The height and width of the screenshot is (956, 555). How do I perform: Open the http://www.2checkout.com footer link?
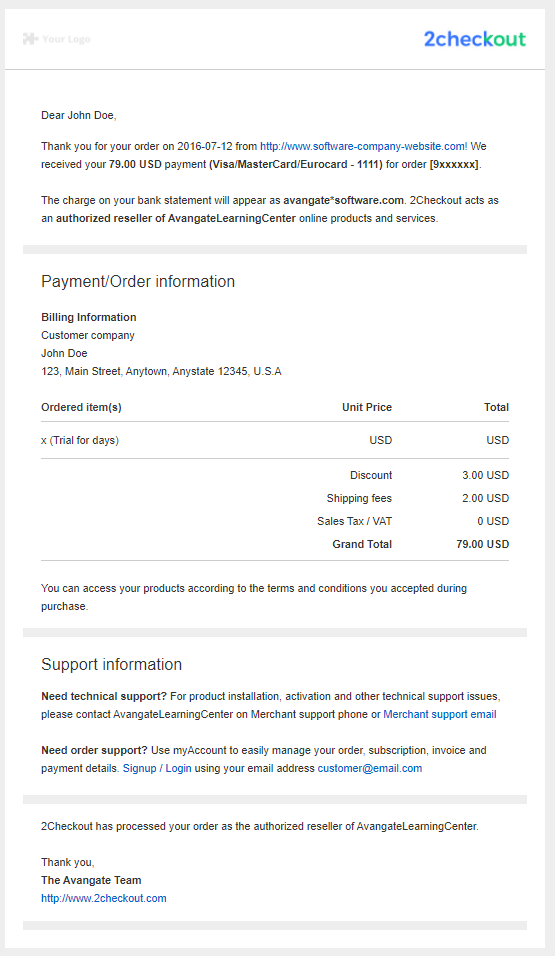[104, 898]
